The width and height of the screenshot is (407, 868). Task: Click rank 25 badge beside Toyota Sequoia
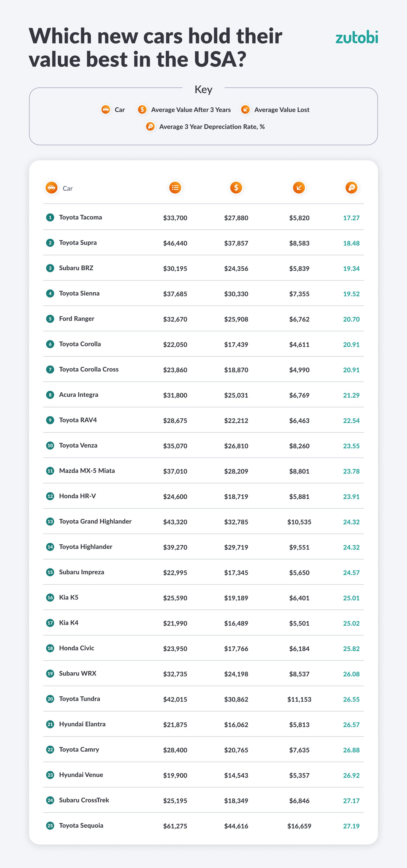click(x=50, y=826)
